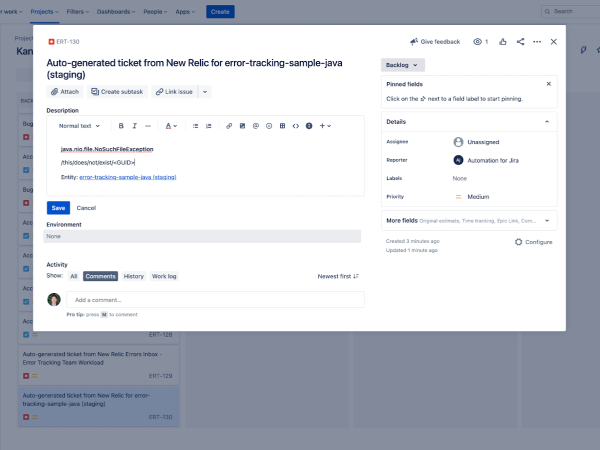Expand the dropdown next to Link issue
Screen dimensions: 600x450
tap(205, 92)
